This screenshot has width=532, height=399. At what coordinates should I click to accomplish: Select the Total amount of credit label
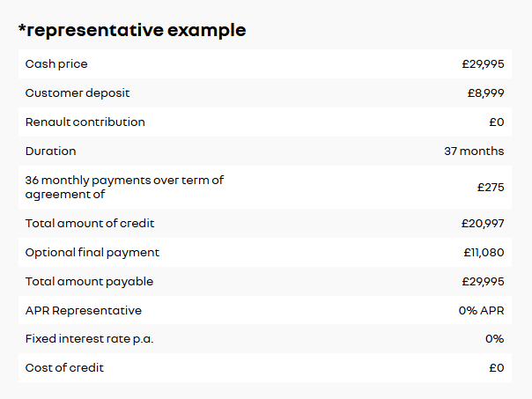tap(90, 223)
